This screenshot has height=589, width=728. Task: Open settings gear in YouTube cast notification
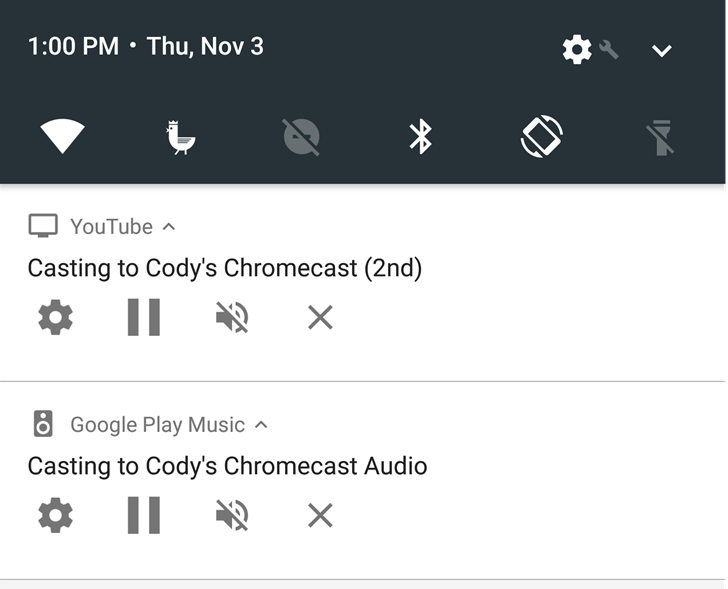pyautogui.click(x=55, y=318)
